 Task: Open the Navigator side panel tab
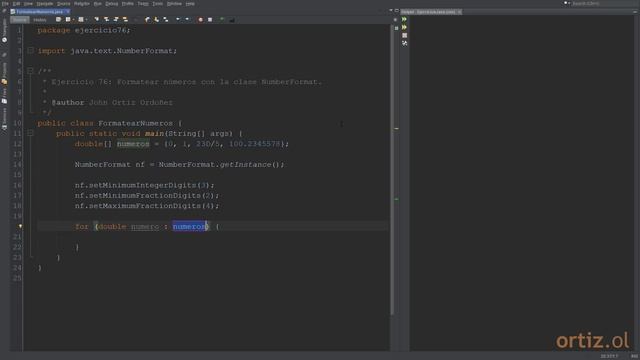[x=4, y=31]
